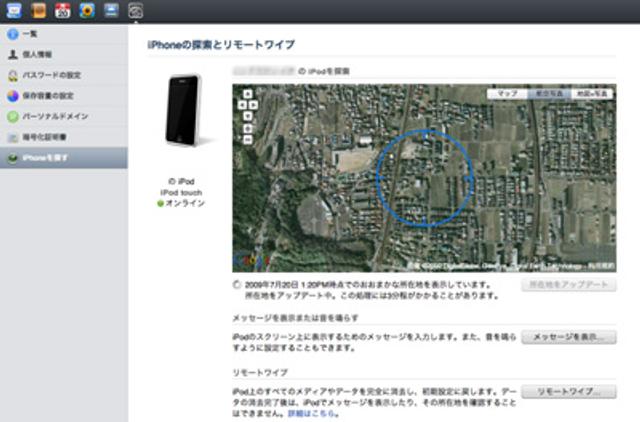640x422 pixels.
Task: Open the certificate item in the sidebar
Action: point(64,137)
